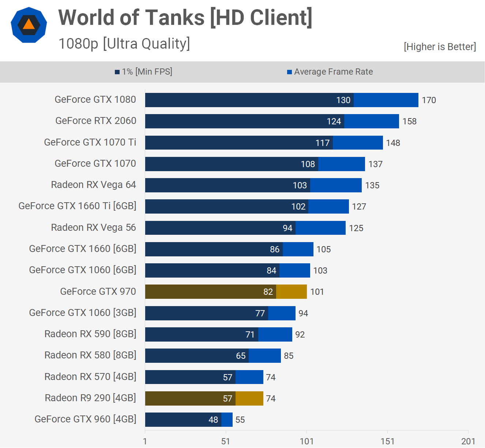Select the GeForce GTX 1660 Ti label

77,206
